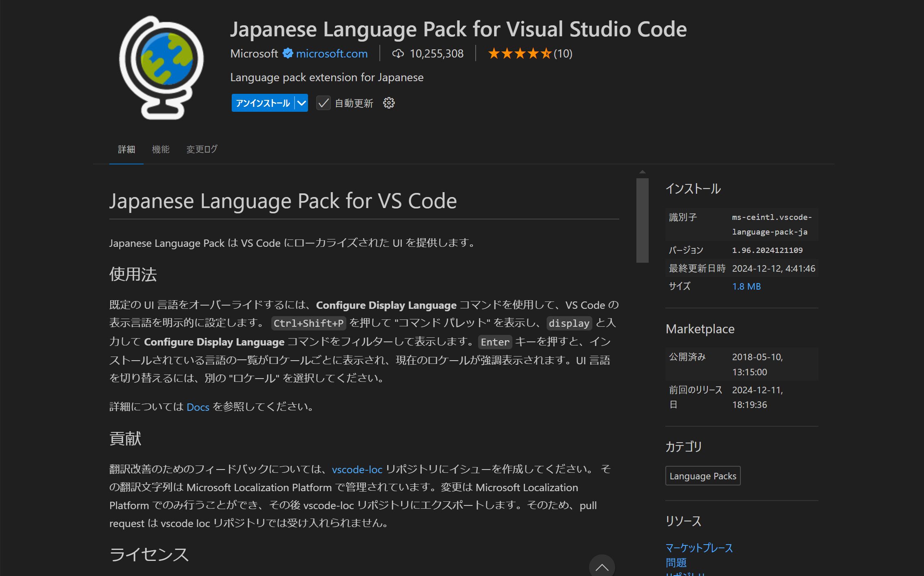Click the カテゴリ section heading
Viewport: 924px width, 576px height.
pyautogui.click(x=684, y=447)
